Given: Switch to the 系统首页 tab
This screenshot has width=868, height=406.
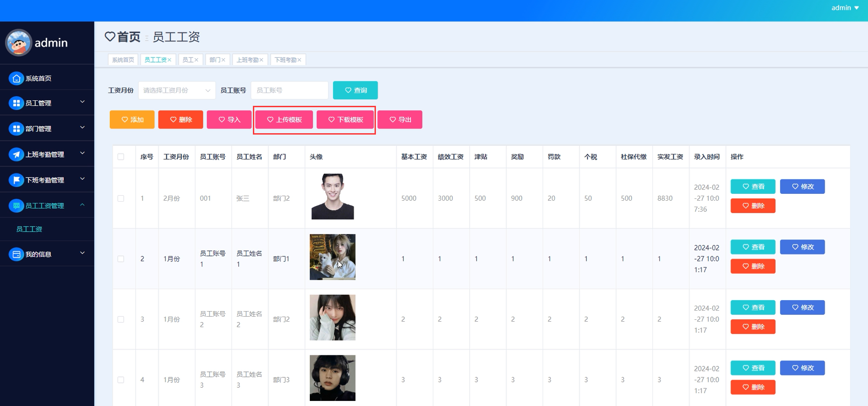Looking at the screenshot, I should click(123, 60).
